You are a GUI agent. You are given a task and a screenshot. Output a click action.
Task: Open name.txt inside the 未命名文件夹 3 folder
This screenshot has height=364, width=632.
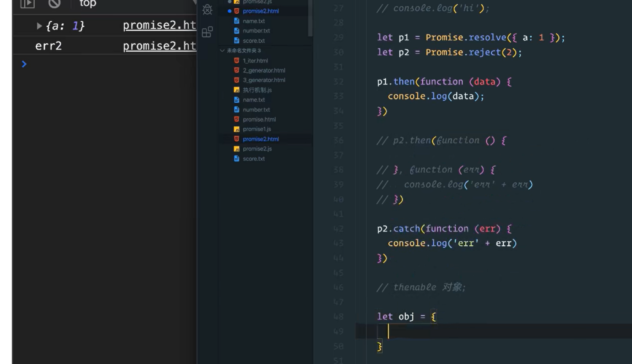[x=253, y=100]
